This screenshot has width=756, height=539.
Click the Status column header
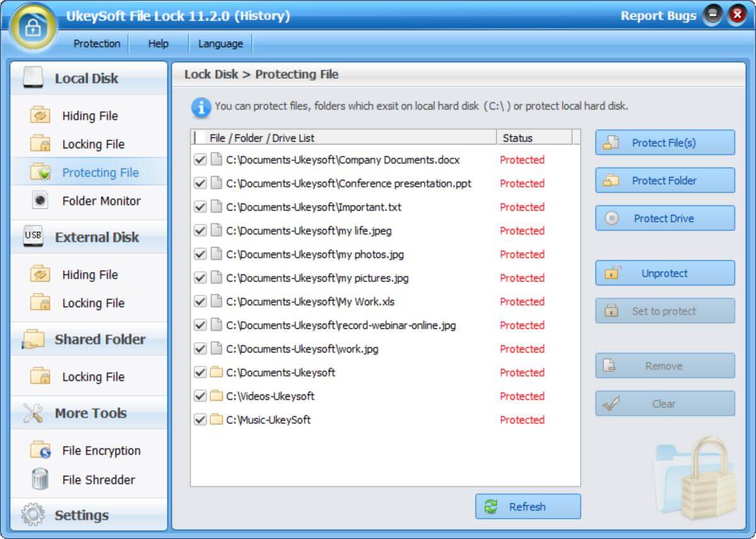pyautogui.click(x=534, y=137)
